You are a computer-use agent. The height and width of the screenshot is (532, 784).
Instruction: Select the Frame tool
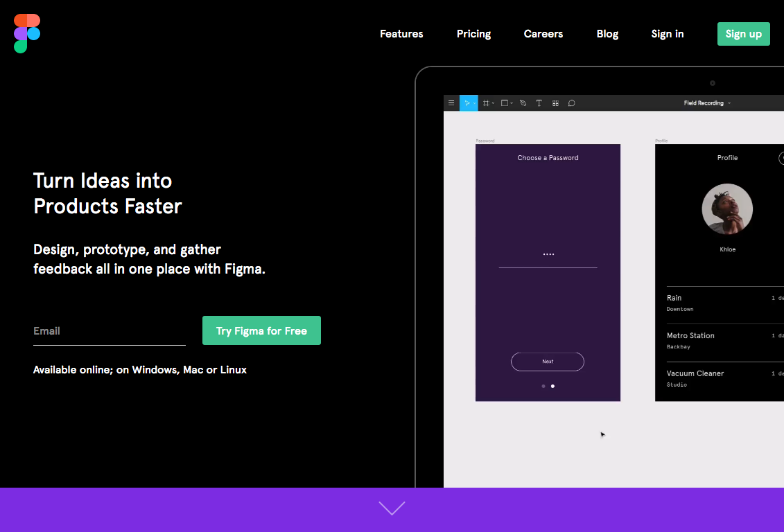[486, 103]
